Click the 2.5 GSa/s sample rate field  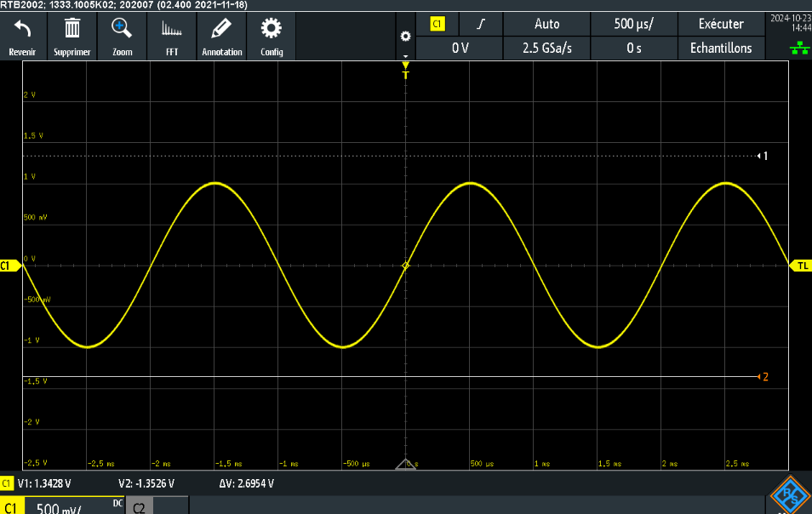[546, 49]
